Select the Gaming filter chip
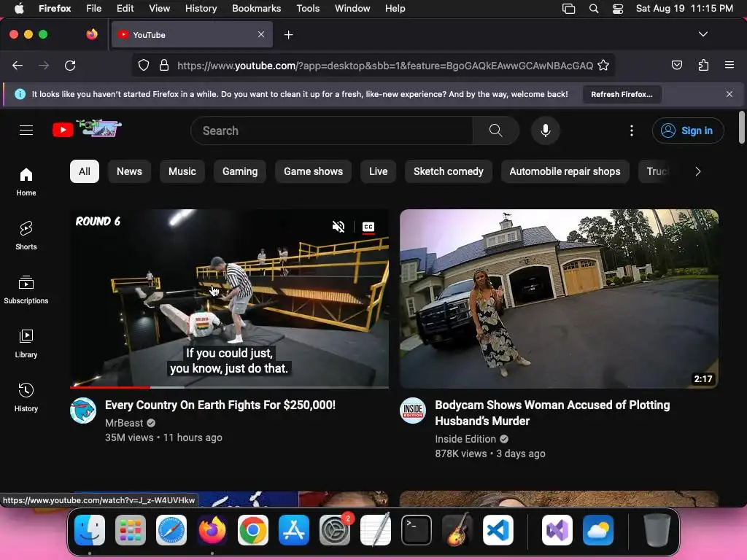Screen dimensions: 747x560 click(x=240, y=171)
